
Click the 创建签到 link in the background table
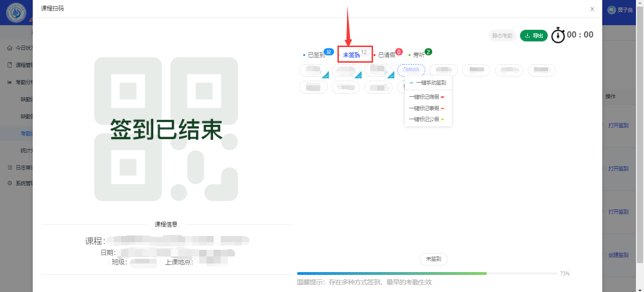tap(618, 255)
